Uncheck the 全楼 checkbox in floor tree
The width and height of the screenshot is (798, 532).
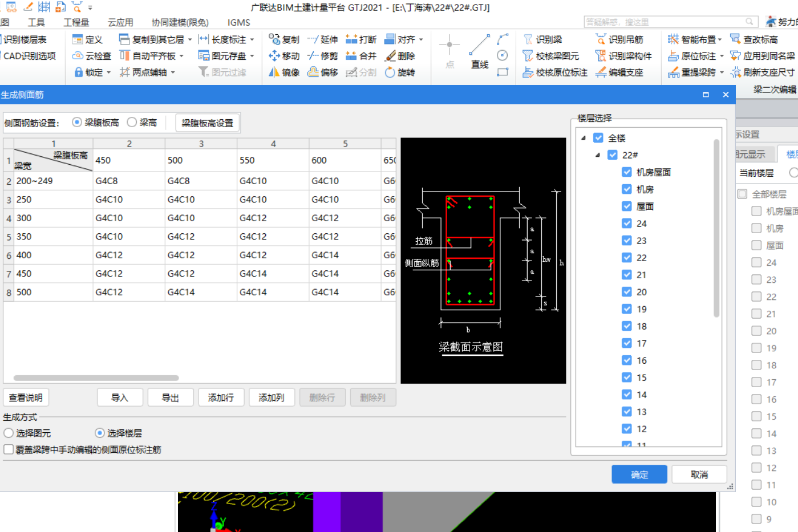(x=598, y=138)
